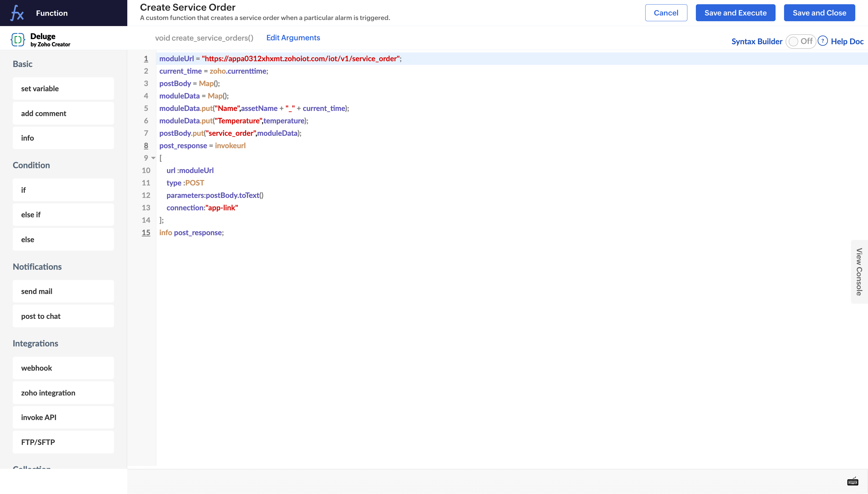Toggle the Syntax Builder switch
Screen dimensions: 868x494
[800, 42]
